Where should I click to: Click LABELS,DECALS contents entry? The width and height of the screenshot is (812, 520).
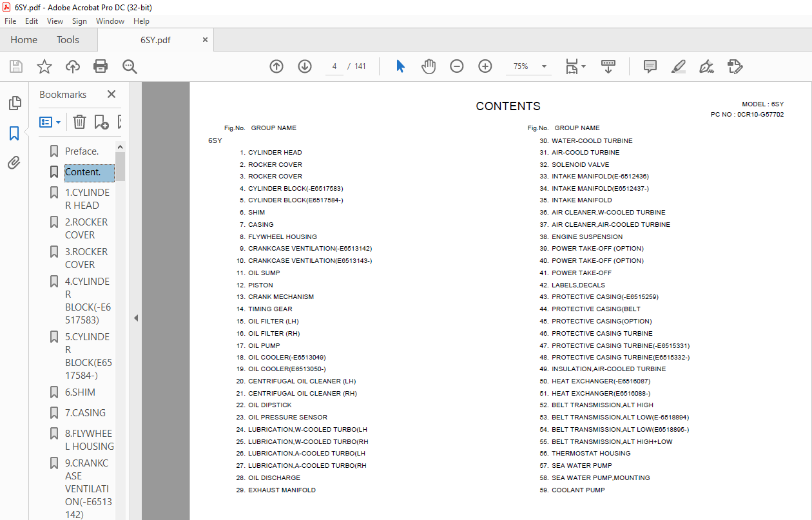coord(578,285)
